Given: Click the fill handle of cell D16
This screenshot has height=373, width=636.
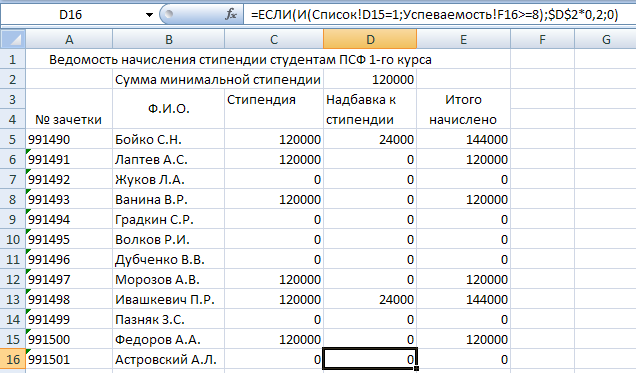Looking at the screenshot, I should [x=417, y=369].
